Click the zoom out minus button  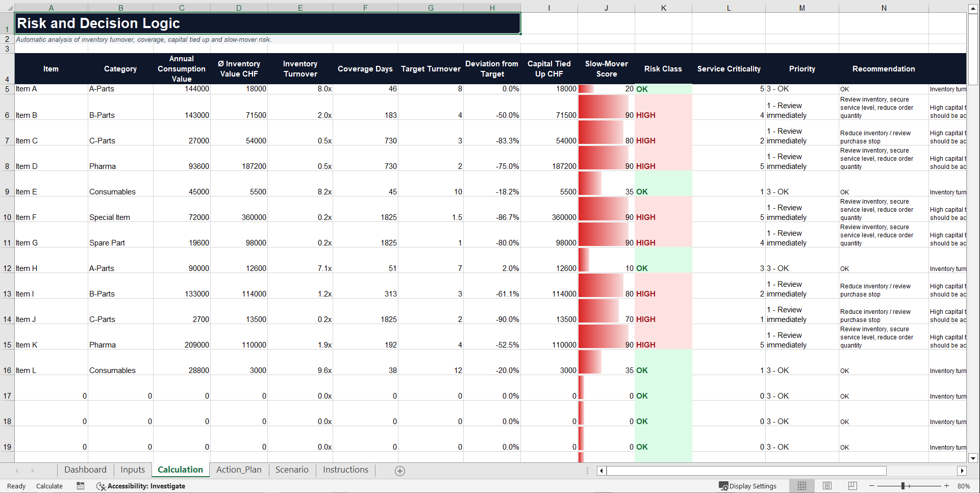[872, 486]
